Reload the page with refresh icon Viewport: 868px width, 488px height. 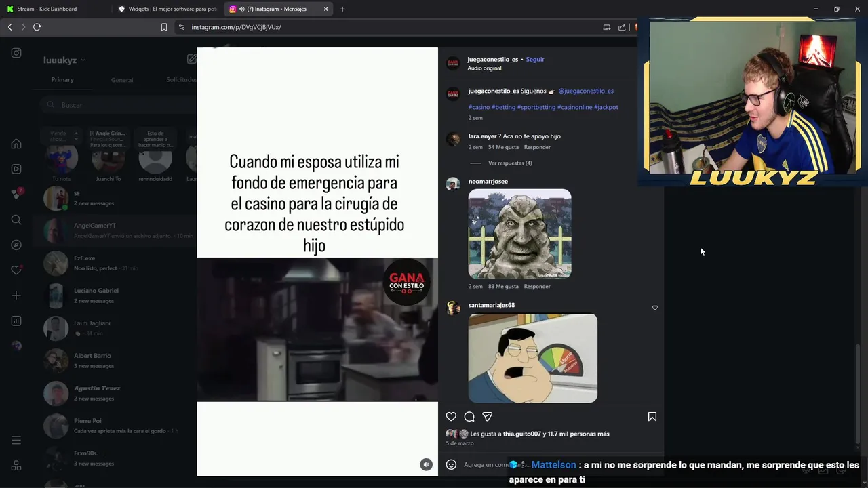pos(37,27)
